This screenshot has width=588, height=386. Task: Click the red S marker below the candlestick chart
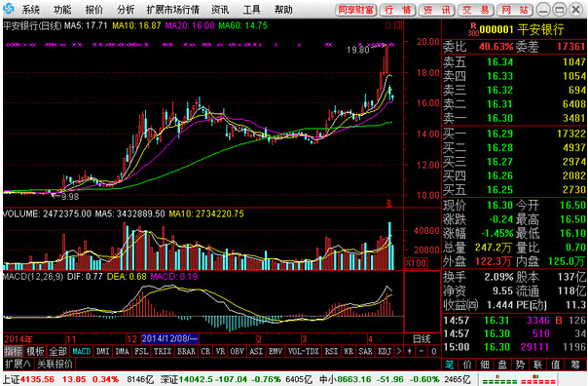pos(389,204)
